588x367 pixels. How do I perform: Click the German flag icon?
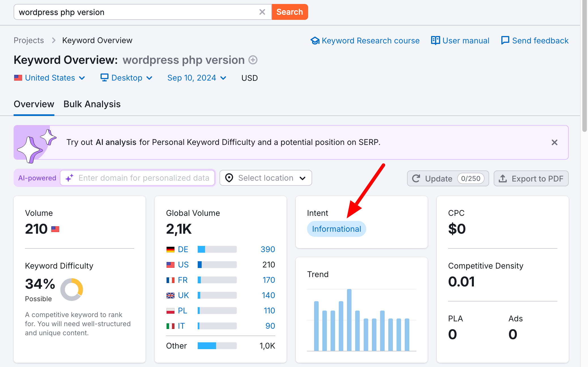click(x=171, y=250)
